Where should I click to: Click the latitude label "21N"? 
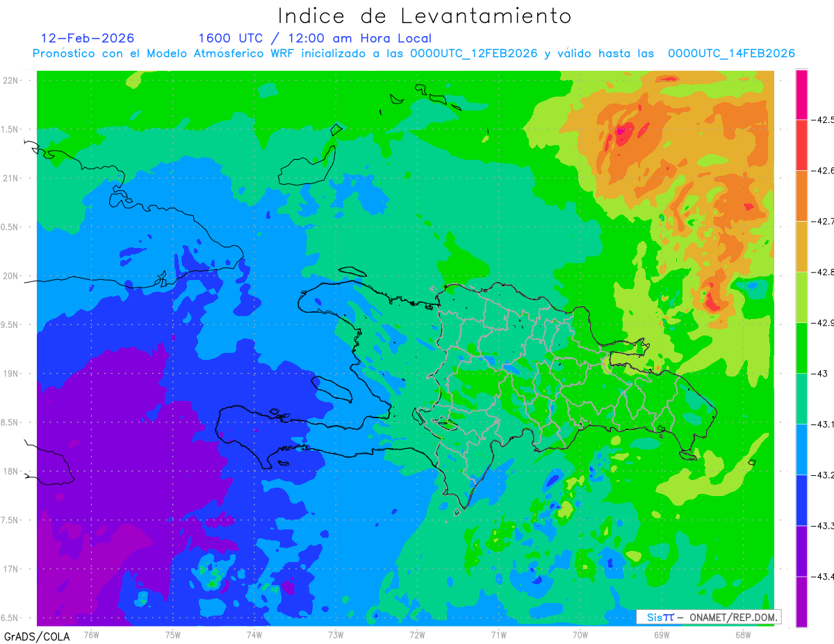(10, 178)
